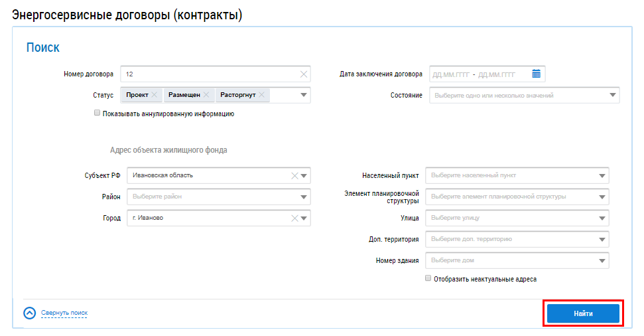Expand the Номер здания dropdown

coord(602,261)
